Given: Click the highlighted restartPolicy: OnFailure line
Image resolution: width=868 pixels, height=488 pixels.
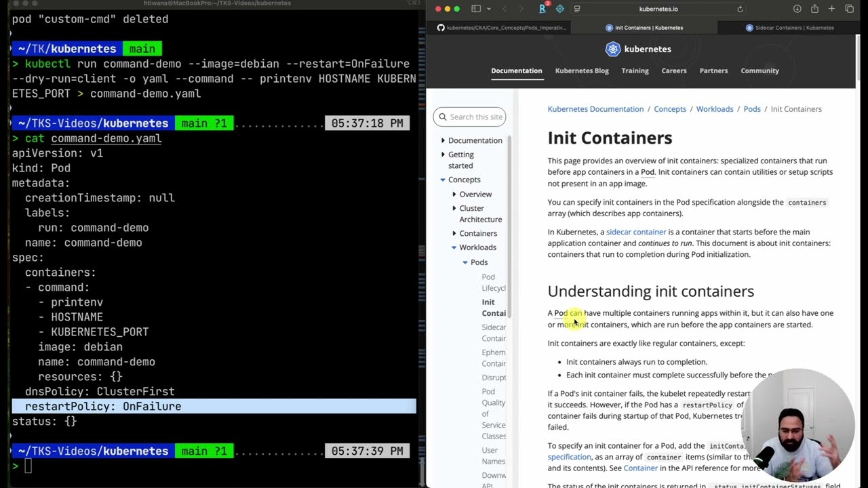Looking at the screenshot, I should click(x=214, y=407).
